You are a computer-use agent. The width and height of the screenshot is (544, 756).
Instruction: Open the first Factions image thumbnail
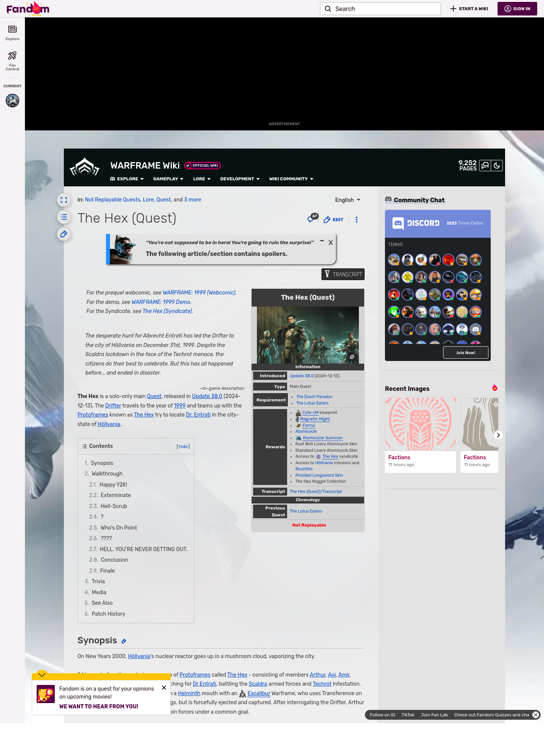pos(420,424)
